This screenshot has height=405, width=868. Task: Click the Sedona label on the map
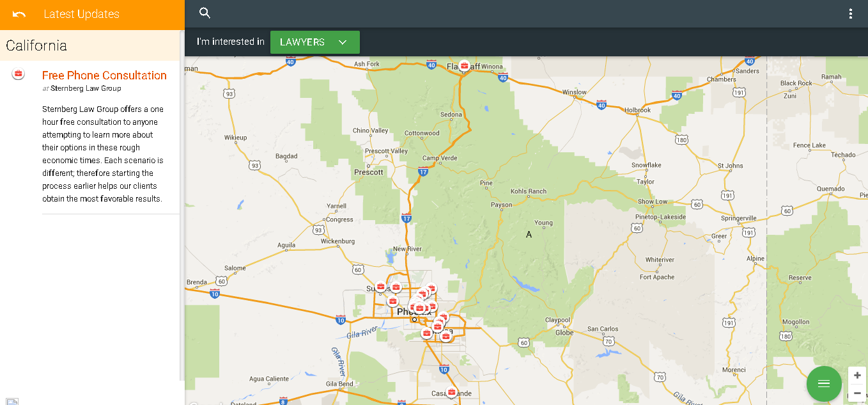click(451, 115)
